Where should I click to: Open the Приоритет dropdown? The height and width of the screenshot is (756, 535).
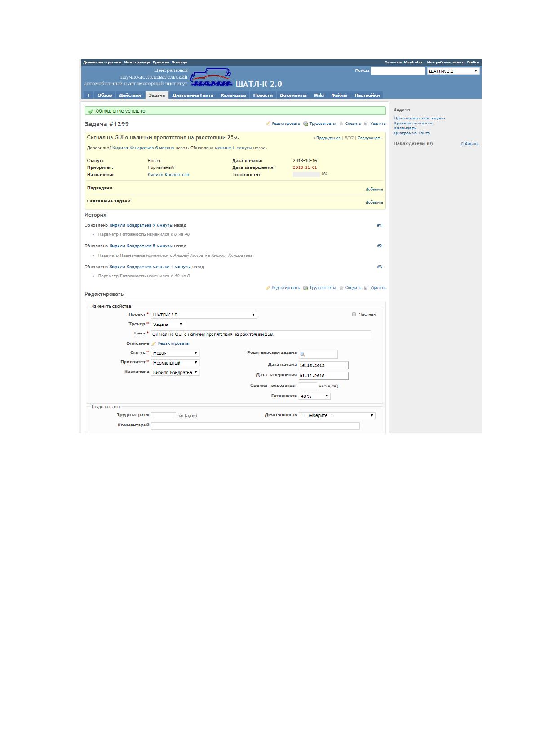pos(175,363)
